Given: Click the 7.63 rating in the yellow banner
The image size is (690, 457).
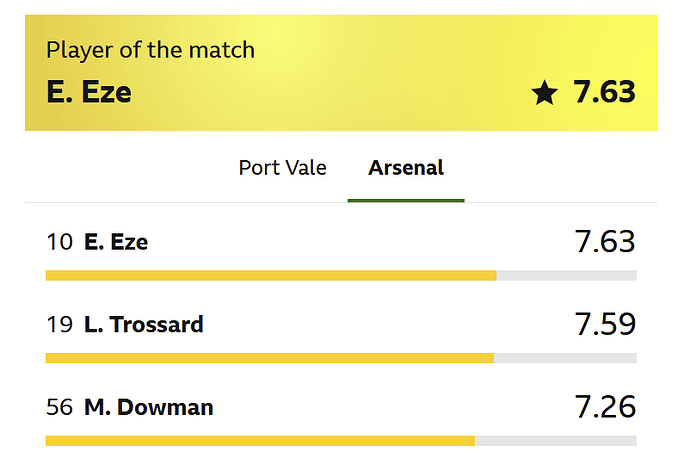Looking at the screenshot, I should coord(604,92).
